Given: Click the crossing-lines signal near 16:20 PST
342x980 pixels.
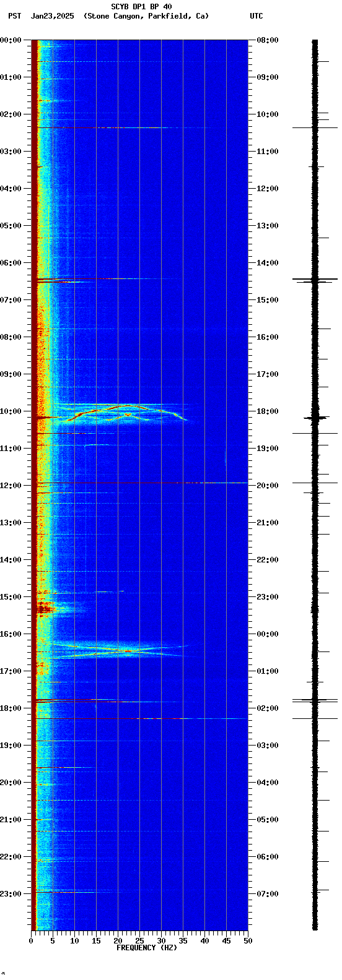Looking at the screenshot, I should pos(124,650).
